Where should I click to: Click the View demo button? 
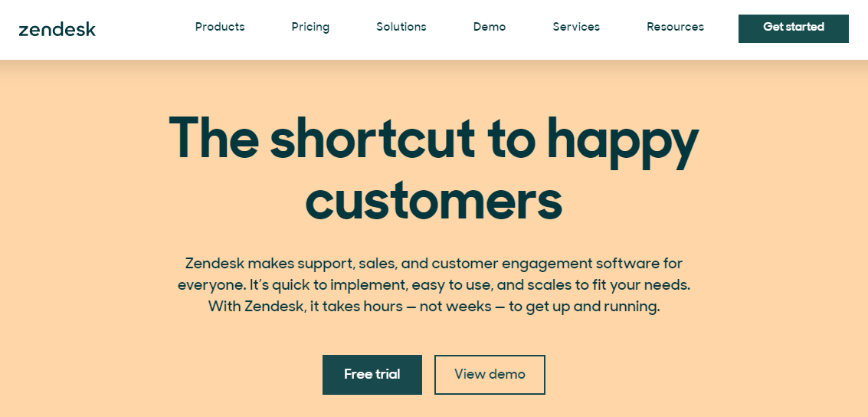pyautogui.click(x=490, y=375)
